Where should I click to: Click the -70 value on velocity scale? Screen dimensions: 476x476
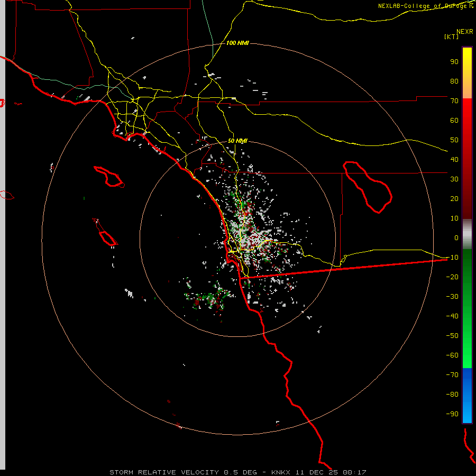click(452, 375)
